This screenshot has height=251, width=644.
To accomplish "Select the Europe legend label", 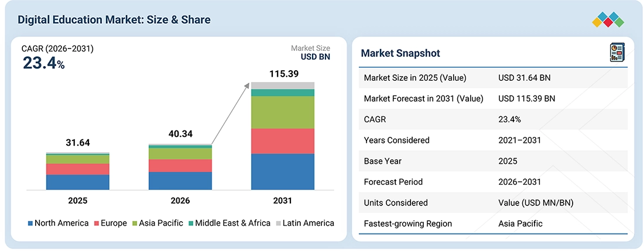I will click(x=114, y=224).
